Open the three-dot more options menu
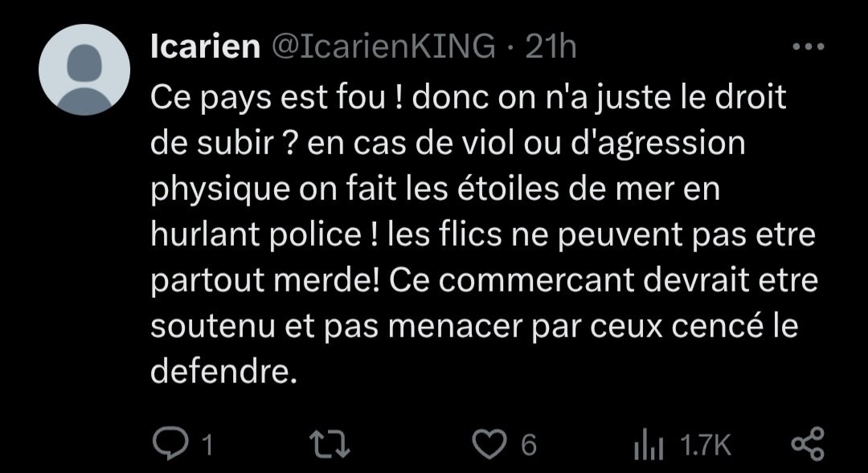The height and width of the screenshot is (473, 868). tap(809, 47)
